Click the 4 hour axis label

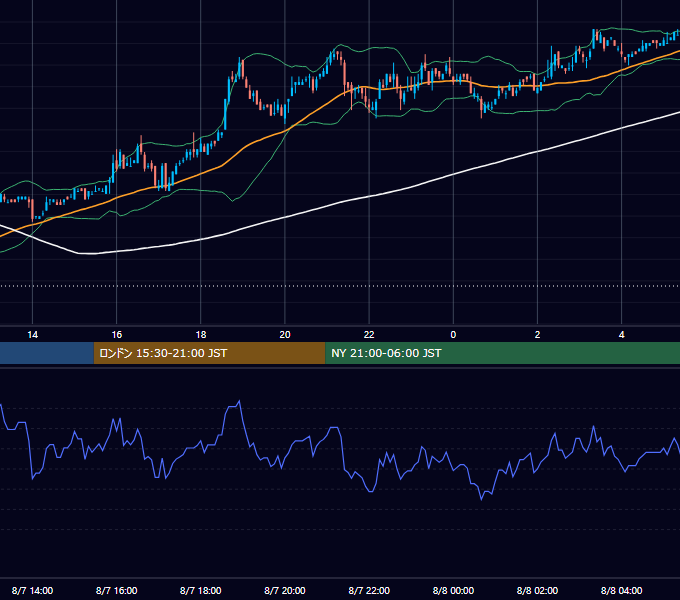pyautogui.click(x=621, y=335)
